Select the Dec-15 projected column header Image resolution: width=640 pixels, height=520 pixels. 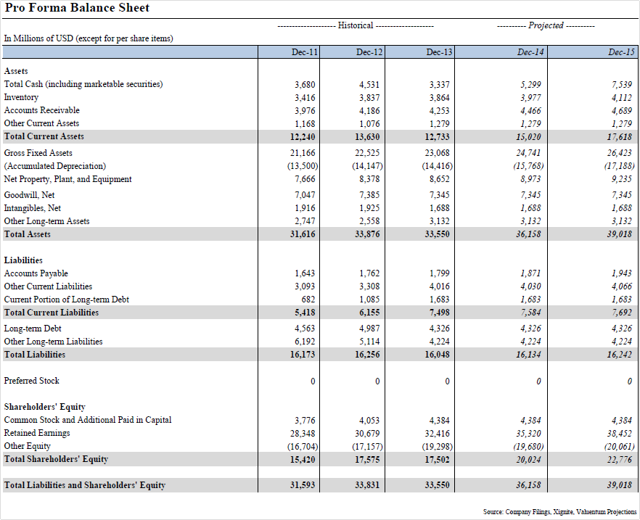click(x=593, y=52)
